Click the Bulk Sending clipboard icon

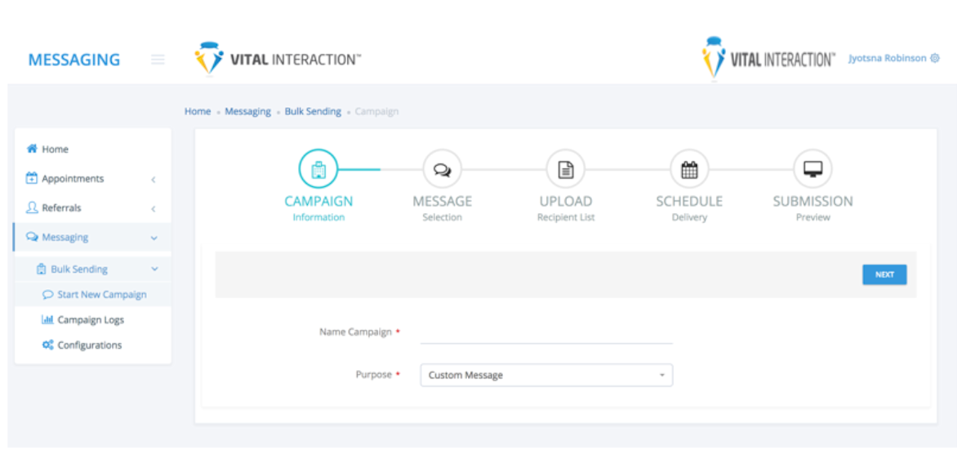(x=42, y=269)
